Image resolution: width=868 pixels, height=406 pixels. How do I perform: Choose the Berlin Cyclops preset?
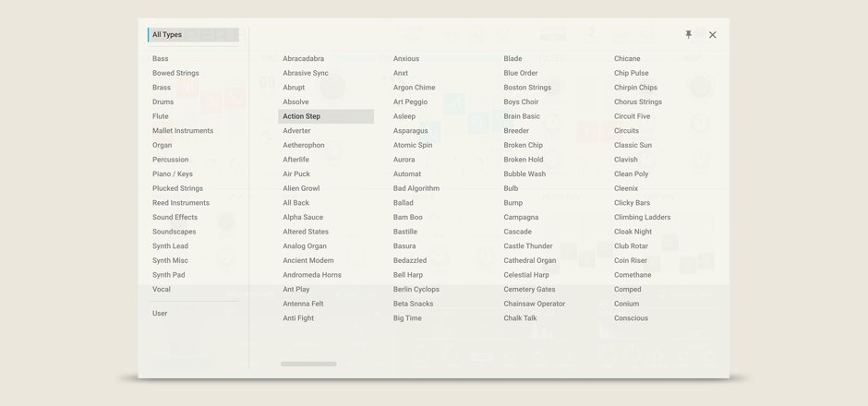[416, 290]
